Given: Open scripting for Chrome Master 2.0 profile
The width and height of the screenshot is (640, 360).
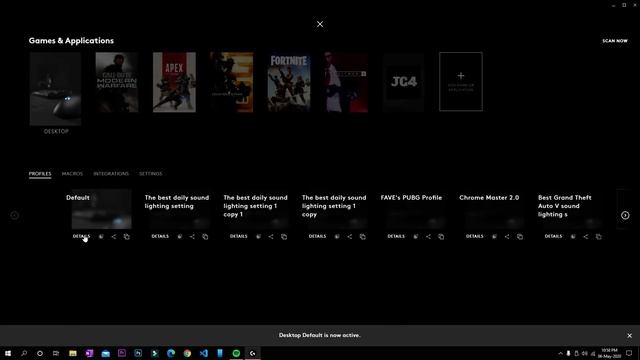Looking at the screenshot, I should click(494, 236).
